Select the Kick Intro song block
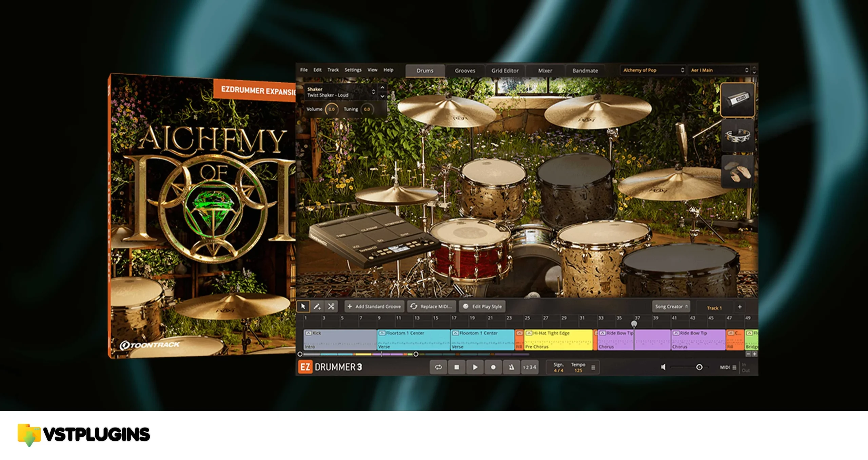 [x=340, y=340]
